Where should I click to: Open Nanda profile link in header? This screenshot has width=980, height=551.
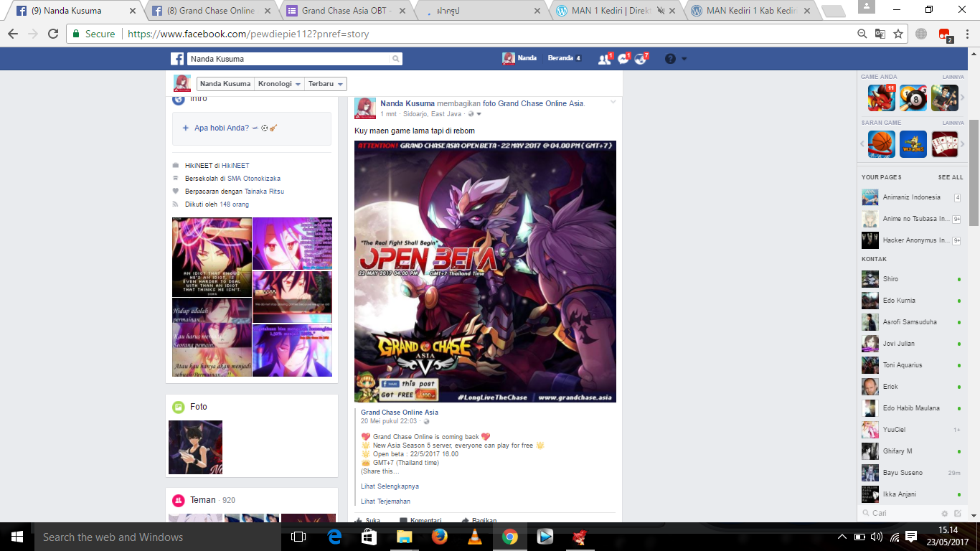tap(519, 58)
